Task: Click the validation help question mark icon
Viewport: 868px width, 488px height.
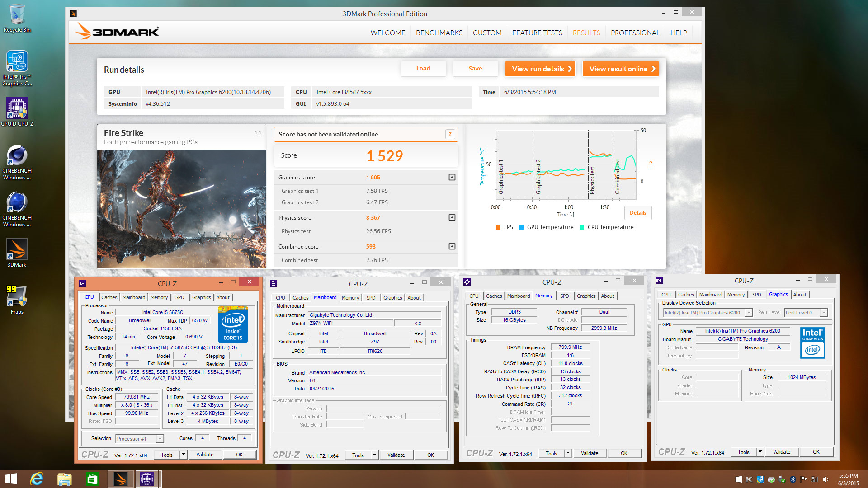Action: [x=450, y=134]
